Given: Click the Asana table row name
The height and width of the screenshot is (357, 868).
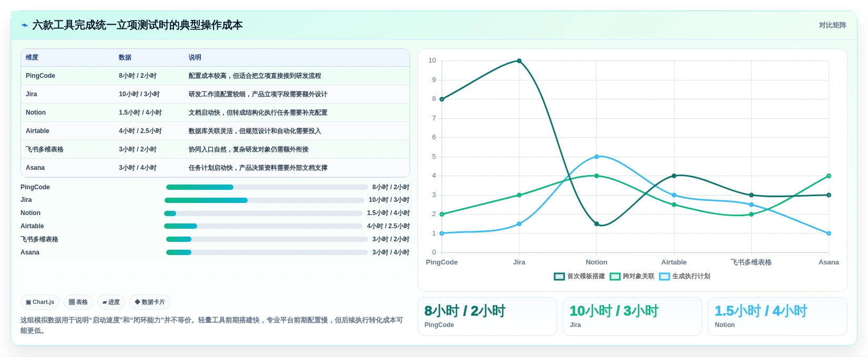Looking at the screenshot, I should (x=35, y=168).
